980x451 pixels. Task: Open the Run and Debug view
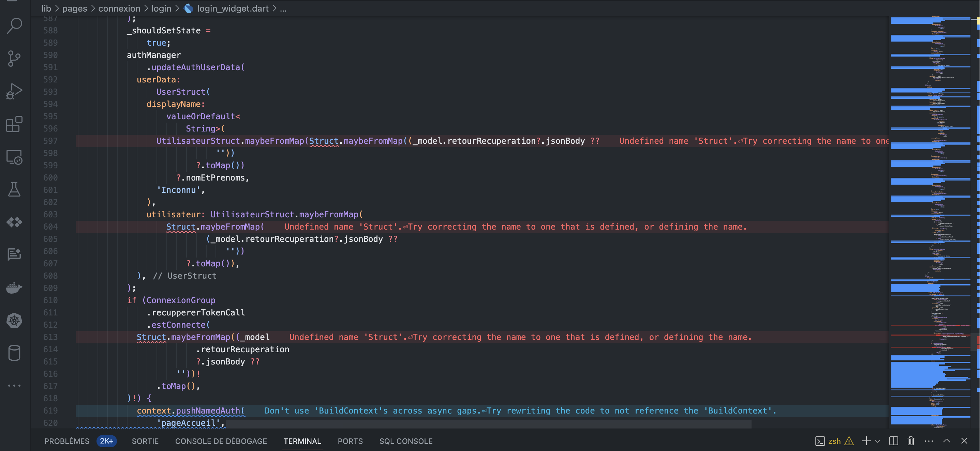click(14, 91)
